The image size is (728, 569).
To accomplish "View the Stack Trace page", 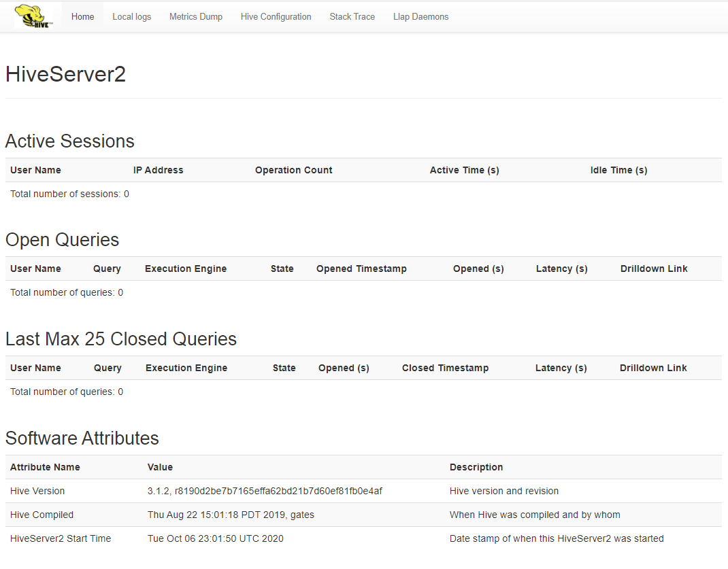I will pyautogui.click(x=352, y=17).
